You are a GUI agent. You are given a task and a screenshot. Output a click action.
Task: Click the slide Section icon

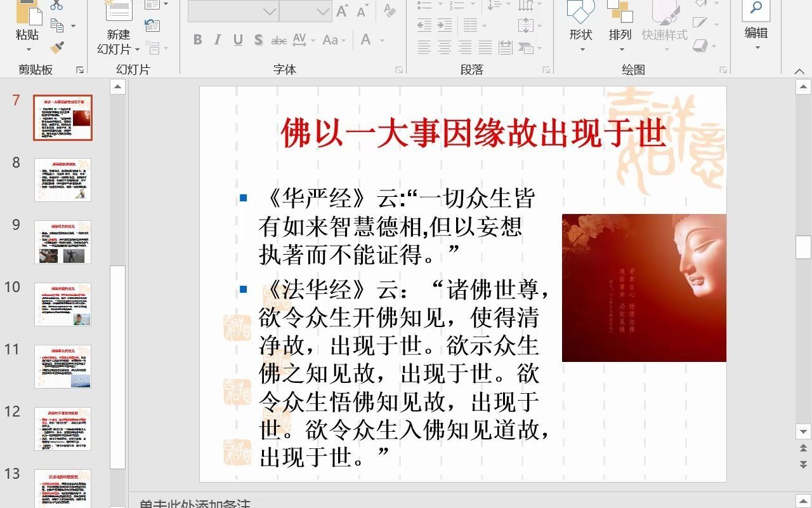[x=152, y=48]
